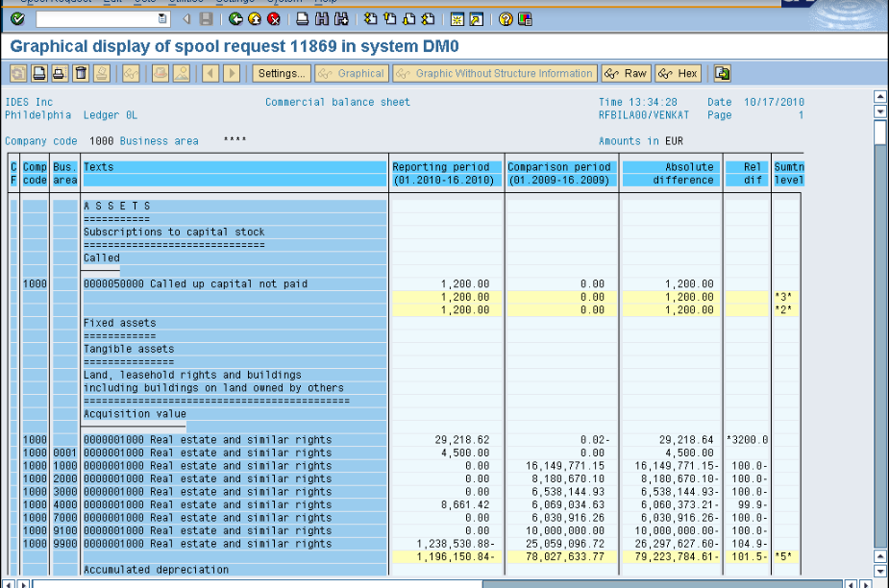
Task: Click the Find Next binoculars-plus icon
Action: point(341,19)
